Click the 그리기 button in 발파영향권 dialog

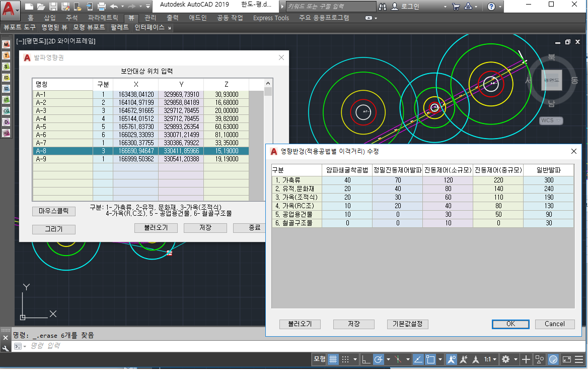(53, 229)
